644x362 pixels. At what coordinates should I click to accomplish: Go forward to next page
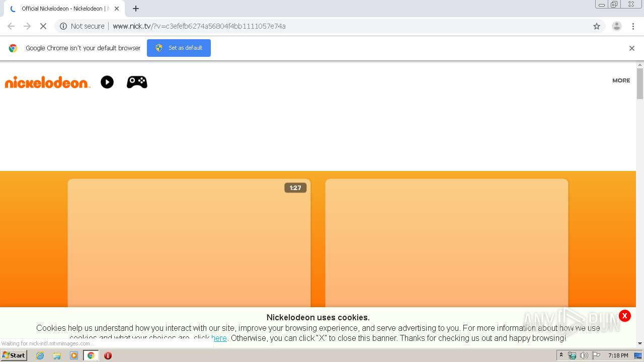[27, 26]
